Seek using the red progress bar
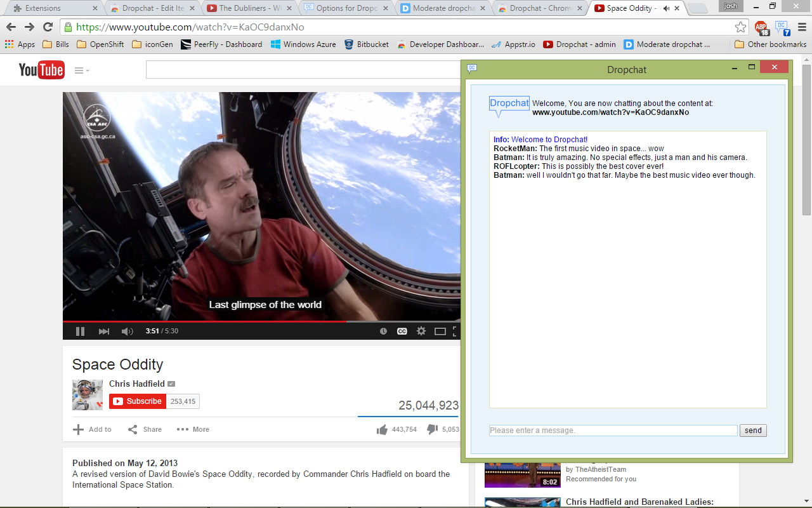Image resolution: width=812 pixels, height=508 pixels. point(261,321)
